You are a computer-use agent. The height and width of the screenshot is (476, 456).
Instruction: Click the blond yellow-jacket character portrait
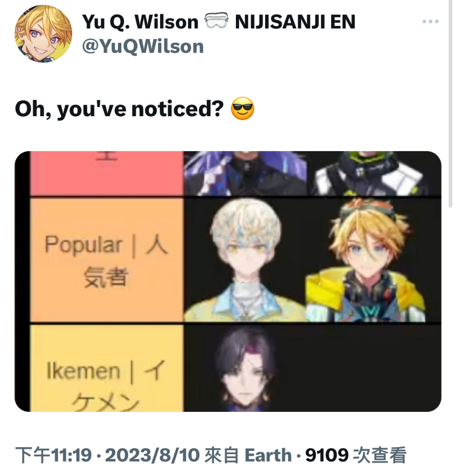pos(366,260)
